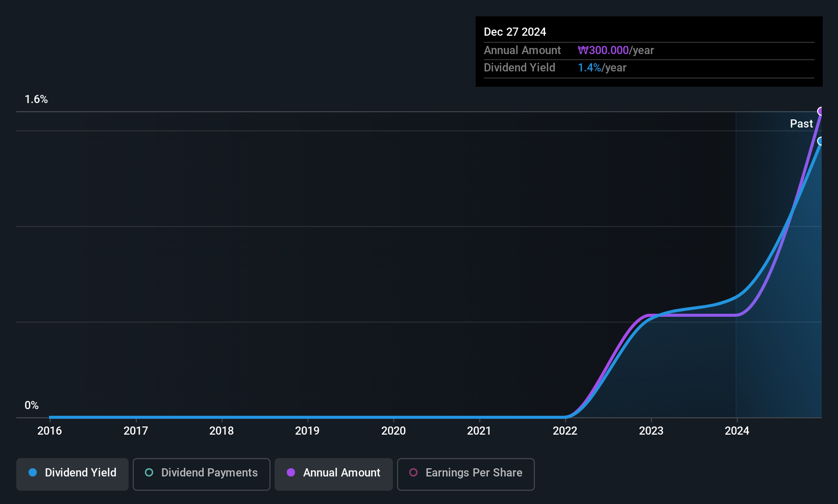The width and height of the screenshot is (838, 504).
Task: Toggle the Dividend Yield series
Action: pyautogui.click(x=72, y=474)
